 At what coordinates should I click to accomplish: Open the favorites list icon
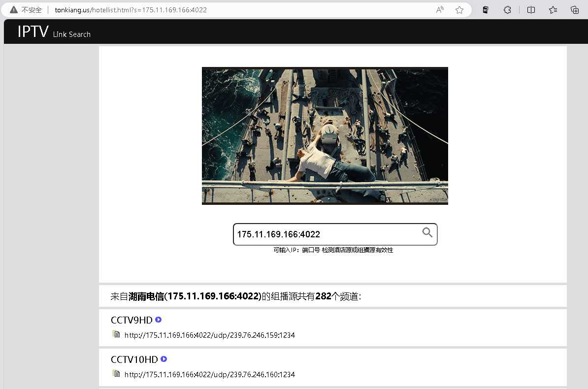(x=553, y=10)
